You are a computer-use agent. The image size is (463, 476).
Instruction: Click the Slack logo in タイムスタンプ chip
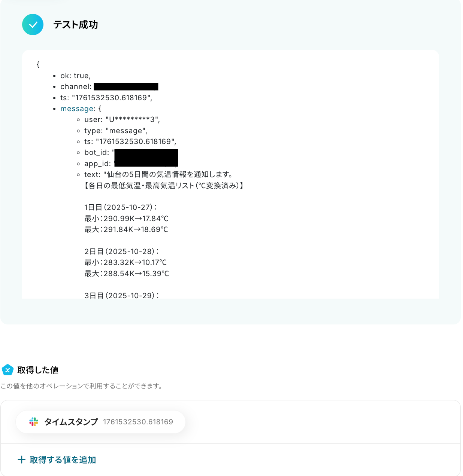[x=34, y=422]
